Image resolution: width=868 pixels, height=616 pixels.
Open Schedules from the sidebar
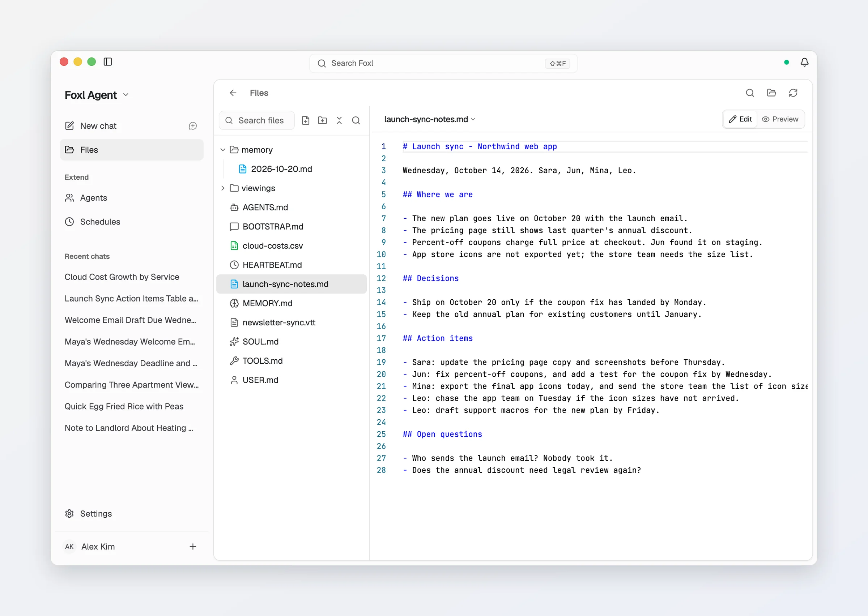[x=132, y=222]
